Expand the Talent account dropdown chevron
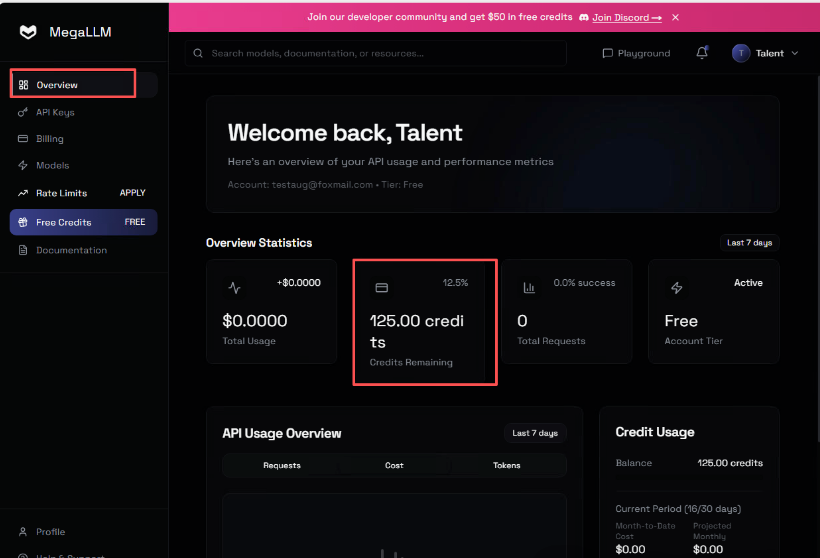This screenshot has width=820, height=558. tap(795, 53)
